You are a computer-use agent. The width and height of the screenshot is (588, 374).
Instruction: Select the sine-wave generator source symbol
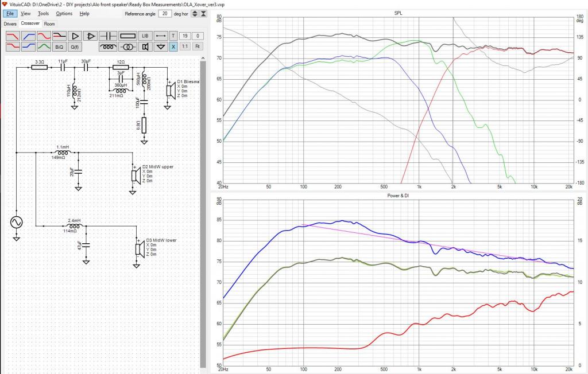click(x=17, y=222)
